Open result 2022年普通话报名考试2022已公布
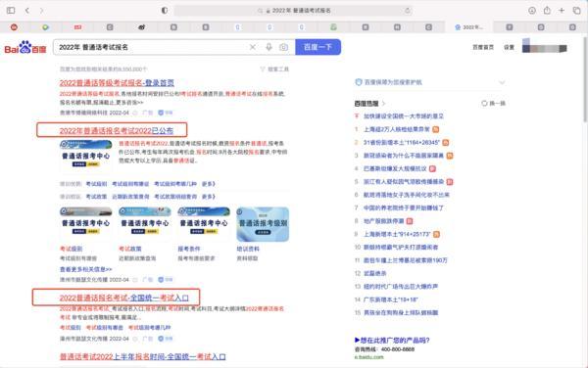This screenshot has width=588, height=368. [x=117, y=130]
